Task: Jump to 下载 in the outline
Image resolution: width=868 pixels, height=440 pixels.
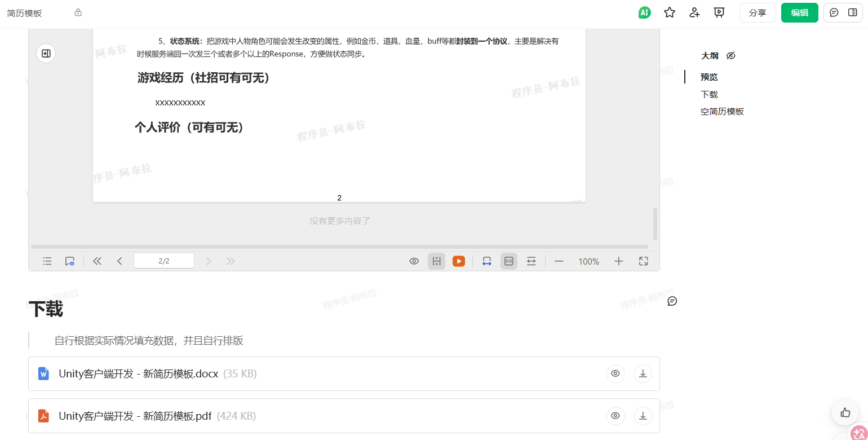Action: pos(709,95)
